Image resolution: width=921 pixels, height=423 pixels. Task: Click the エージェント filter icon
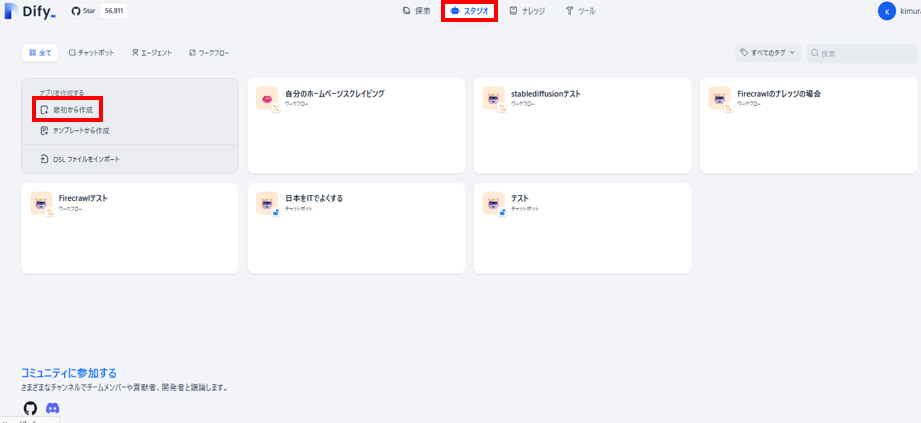(135, 53)
